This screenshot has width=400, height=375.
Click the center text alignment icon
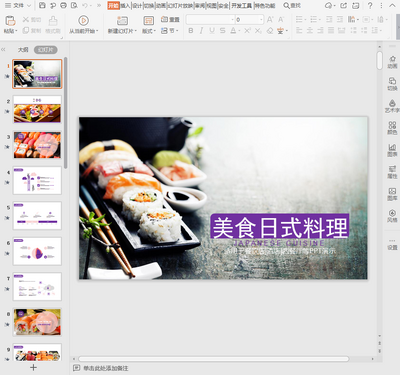point(310,31)
